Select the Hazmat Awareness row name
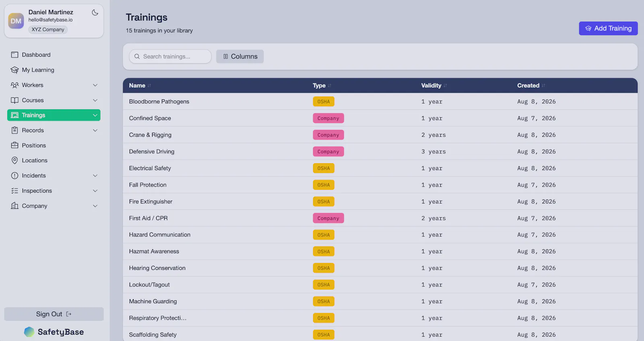Screen dimensions: 644x341 (154, 251)
